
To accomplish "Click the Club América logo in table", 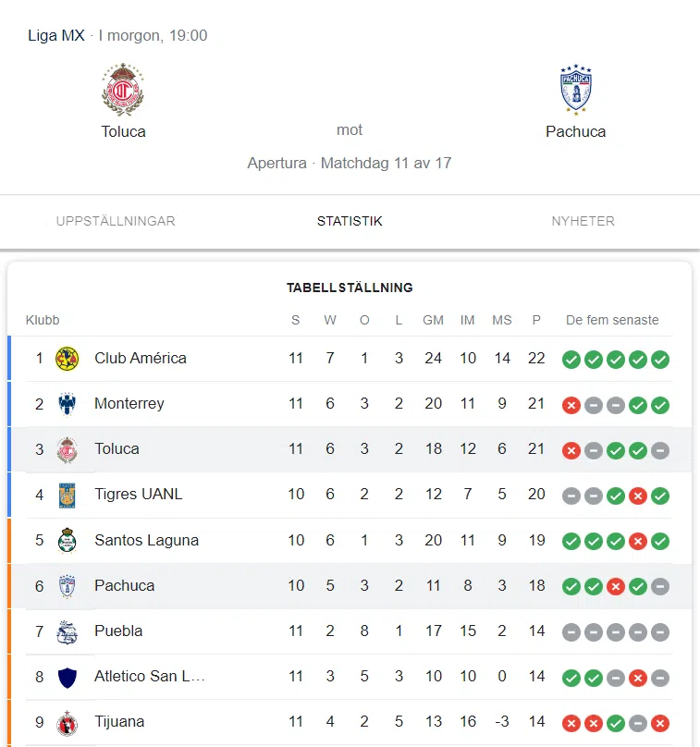I will pos(68,359).
